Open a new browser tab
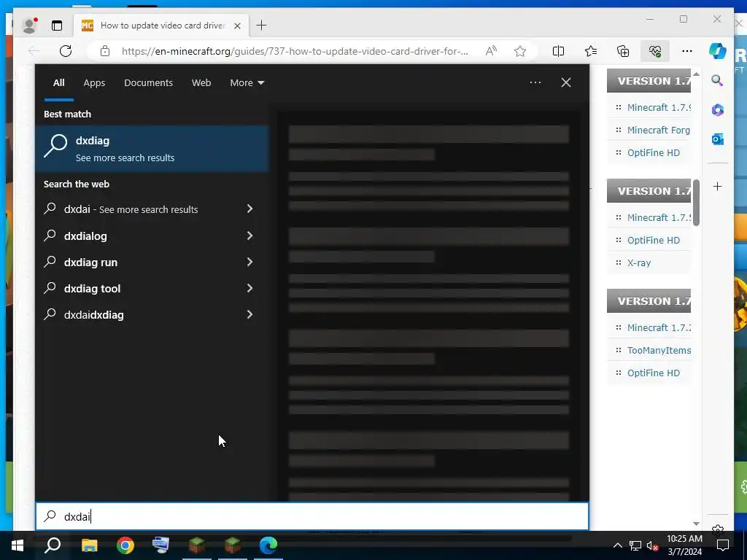 (262, 26)
